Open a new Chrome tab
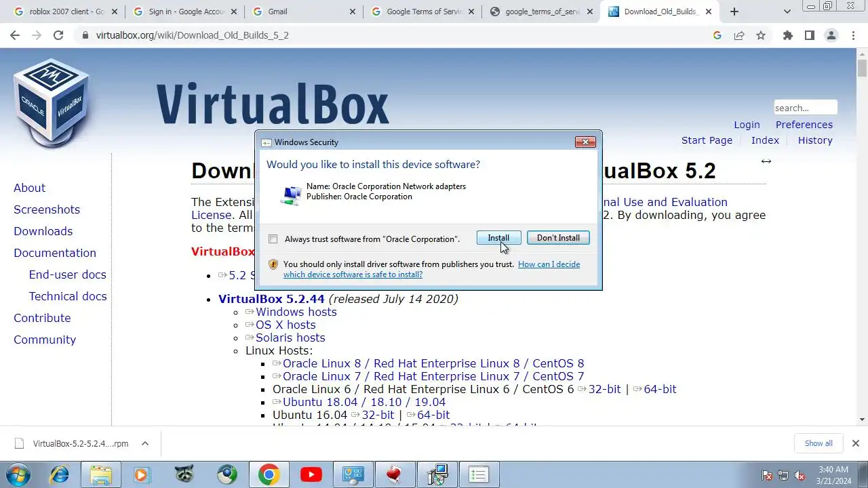 [734, 12]
